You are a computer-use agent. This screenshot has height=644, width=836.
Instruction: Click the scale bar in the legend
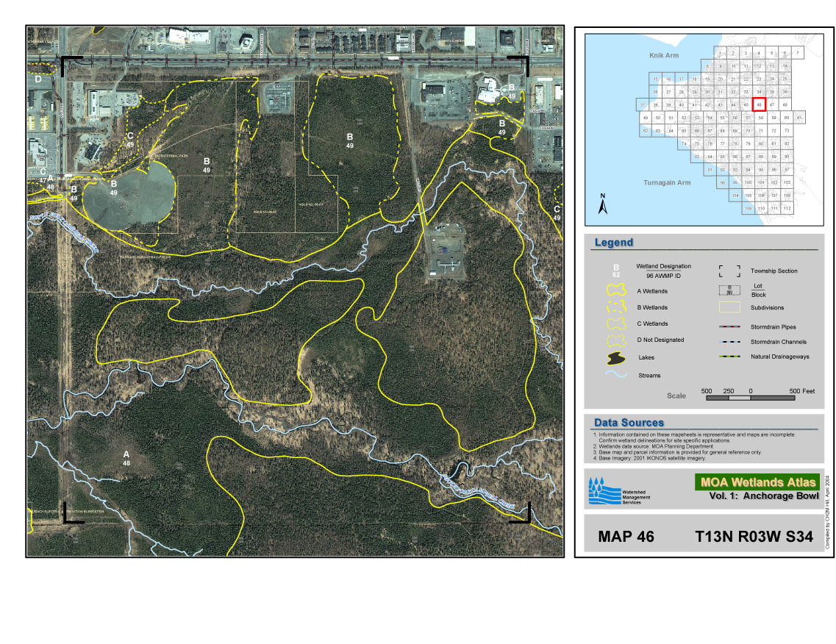click(x=750, y=398)
